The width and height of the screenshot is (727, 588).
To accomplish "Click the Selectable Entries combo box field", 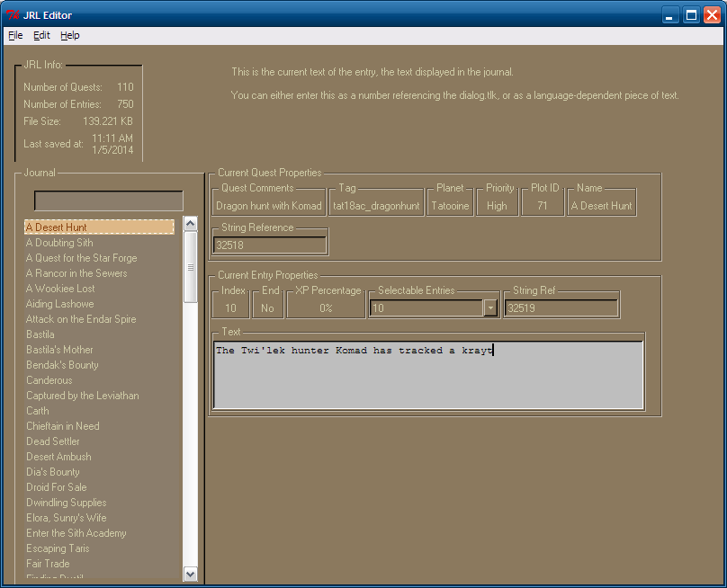I will 426,308.
